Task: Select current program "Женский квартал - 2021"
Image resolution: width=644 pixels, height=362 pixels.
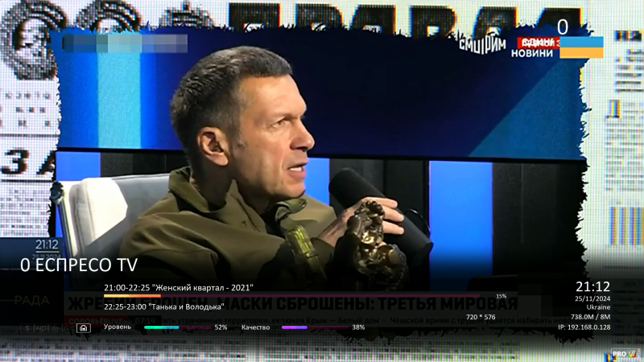Action: point(165,287)
